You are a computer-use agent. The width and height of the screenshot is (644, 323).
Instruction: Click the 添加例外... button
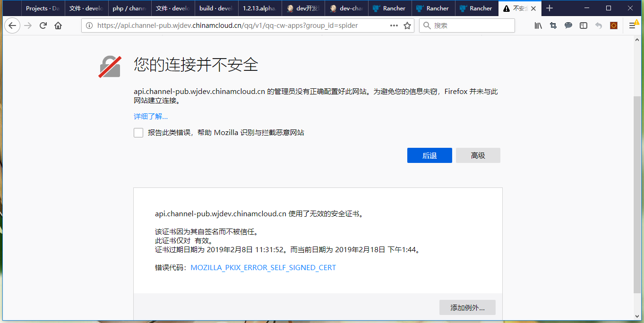pyautogui.click(x=467, y=307)
